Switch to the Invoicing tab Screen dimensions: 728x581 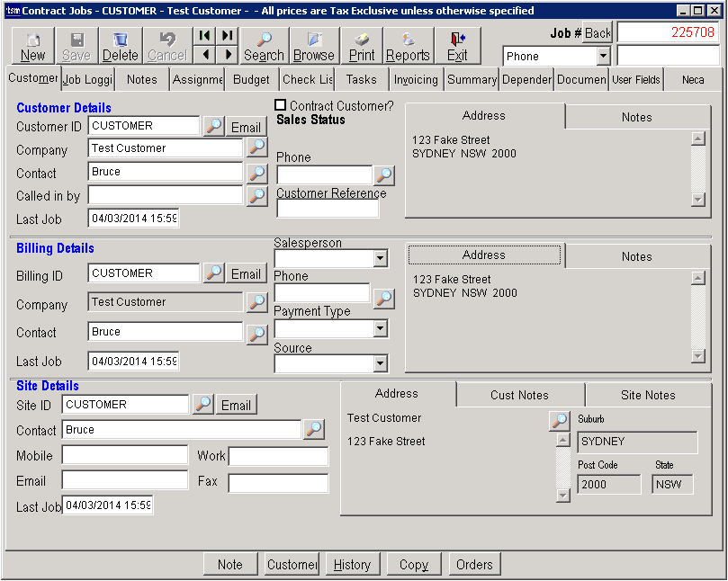[x=416, y=79]
